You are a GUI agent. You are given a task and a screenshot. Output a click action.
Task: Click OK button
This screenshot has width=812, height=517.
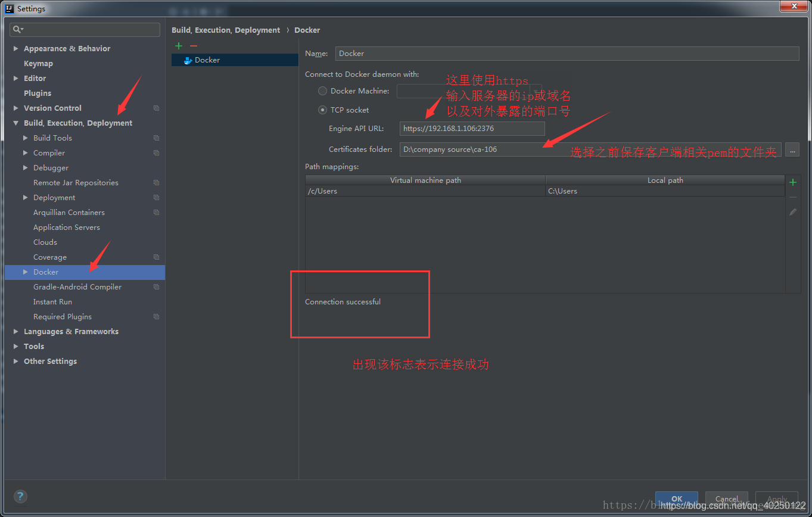[677, 499]
